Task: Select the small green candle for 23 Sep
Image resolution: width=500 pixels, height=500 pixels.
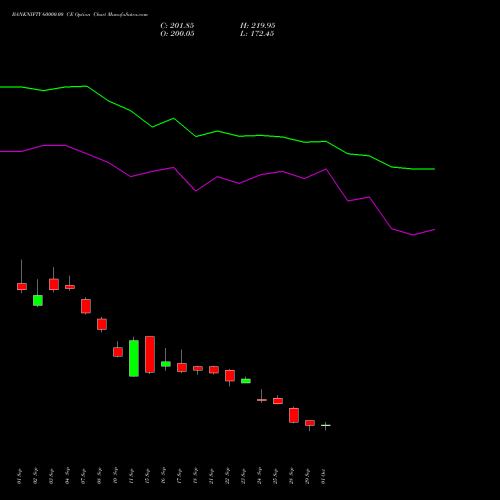Action: (x=246, y=381)
